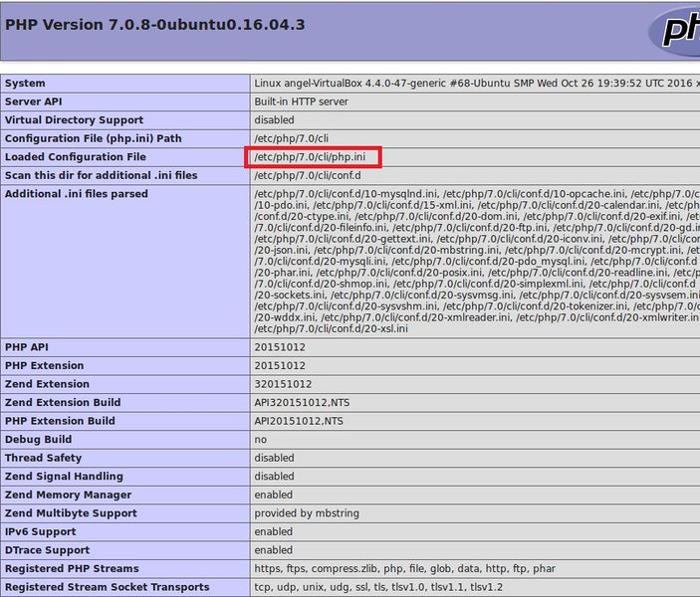Click the Linux angel-VirtualBox system value
This screenshot has height=597, width=700.
tap(477, 84)
